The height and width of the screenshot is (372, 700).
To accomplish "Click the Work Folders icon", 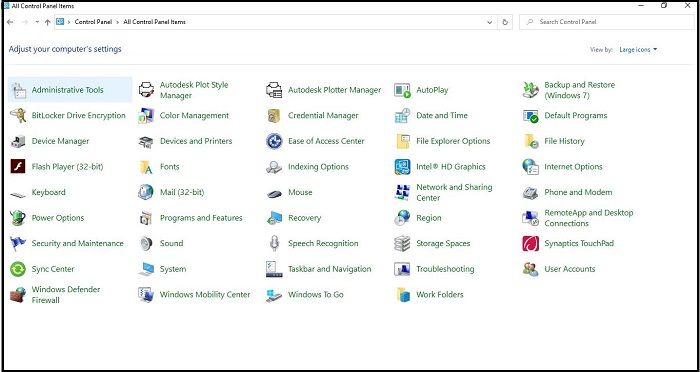I will point(402,295).
